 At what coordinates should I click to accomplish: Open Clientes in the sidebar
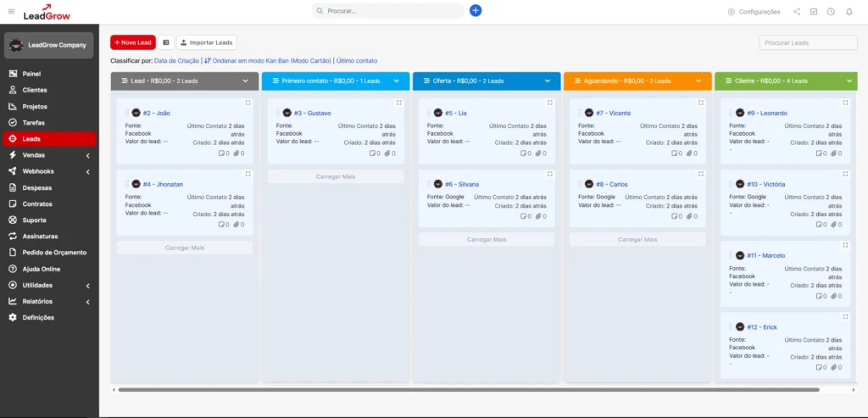(x=35, y=90)
